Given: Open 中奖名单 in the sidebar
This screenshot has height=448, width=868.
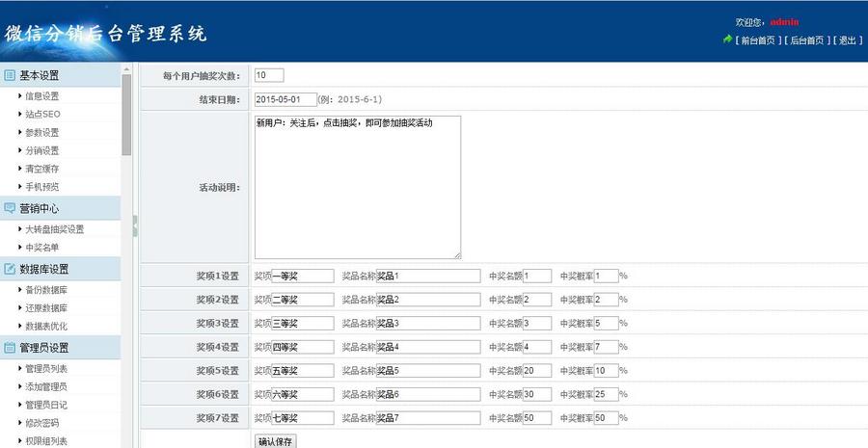Looking at the screenshot, I should point(42,248).
